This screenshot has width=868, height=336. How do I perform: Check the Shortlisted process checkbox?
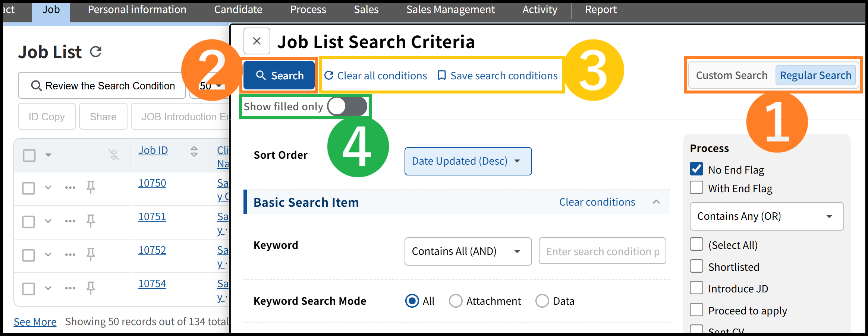point(696,266)
